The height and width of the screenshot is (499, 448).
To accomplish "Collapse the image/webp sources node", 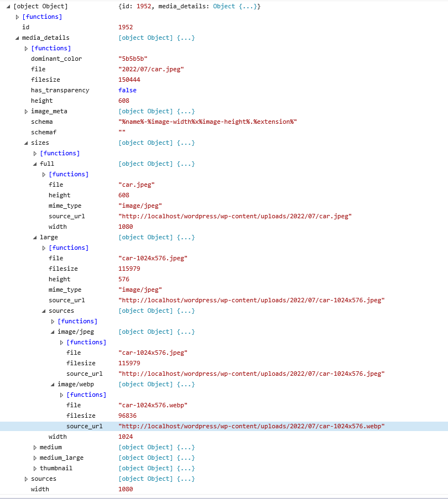I will pos(53,385).
